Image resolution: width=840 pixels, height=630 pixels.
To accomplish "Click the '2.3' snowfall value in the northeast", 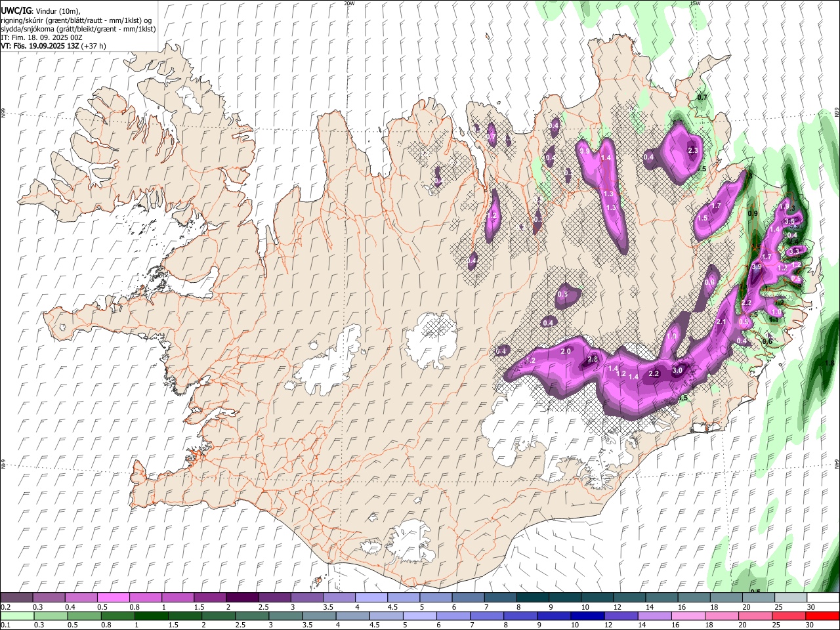I will [692, 150].
